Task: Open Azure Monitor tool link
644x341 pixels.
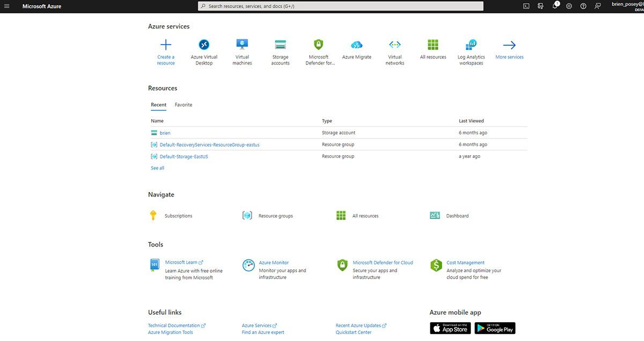Action: point(274,263)
